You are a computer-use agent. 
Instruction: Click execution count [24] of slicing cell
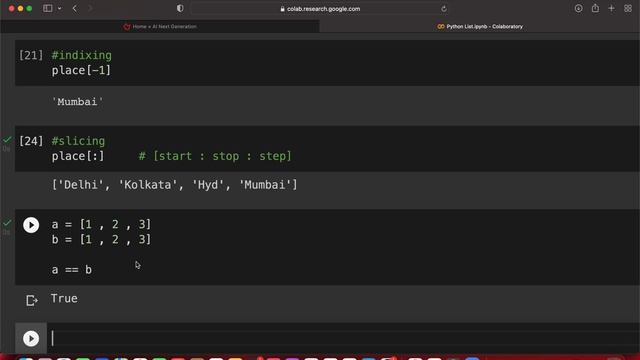tap(31, 141)
